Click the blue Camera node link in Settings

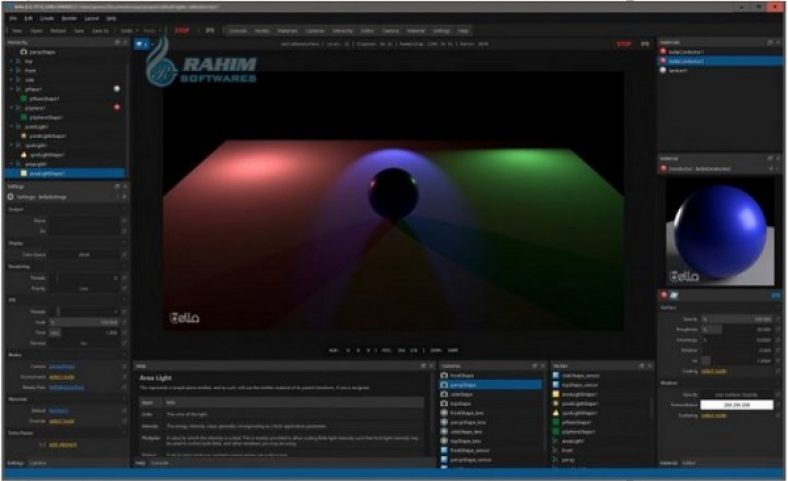[x=62, y=366]
